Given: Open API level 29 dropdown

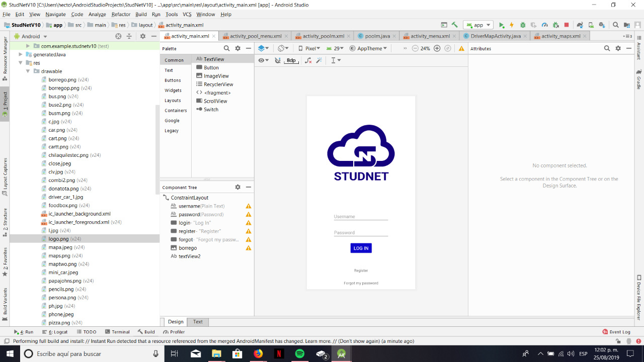Looking at the screenshot, I should [x=335, y=48].
